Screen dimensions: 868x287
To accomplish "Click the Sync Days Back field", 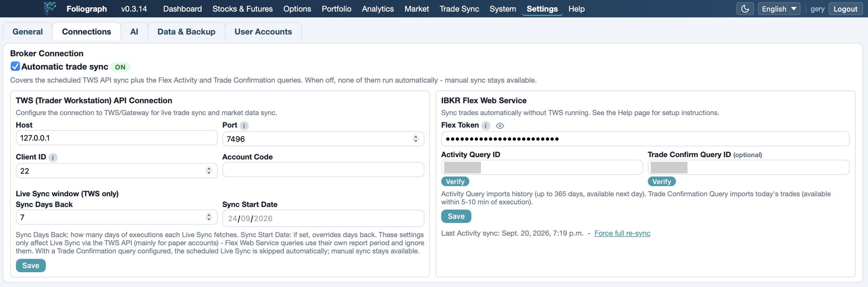I will [117, 217].
